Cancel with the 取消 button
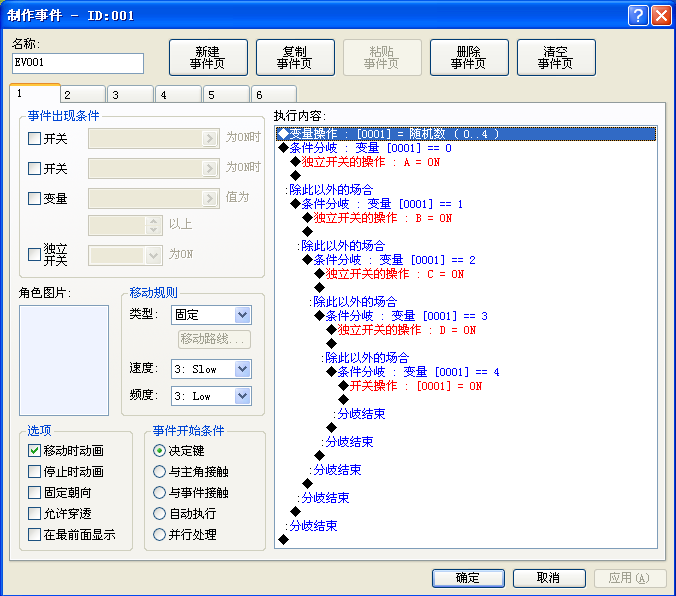Screen dimensions: 676x596 point(549,578)
